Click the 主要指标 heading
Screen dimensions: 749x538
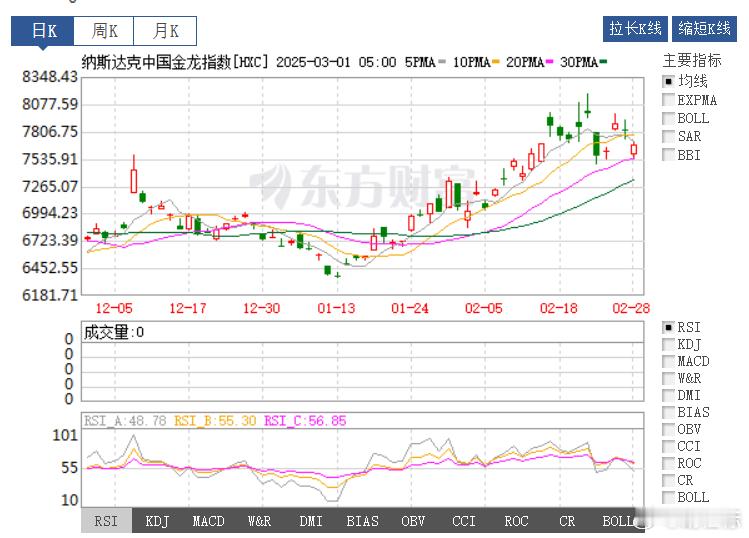[x=692, y=61]
